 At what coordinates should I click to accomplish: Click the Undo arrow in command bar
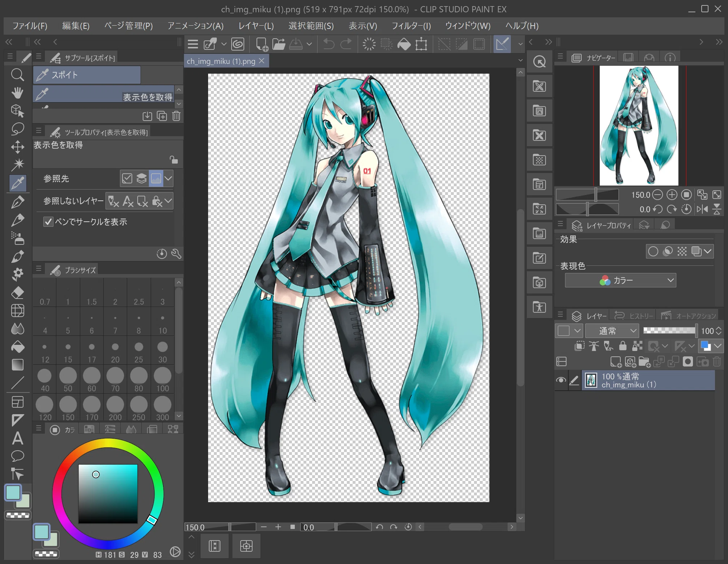328,44
